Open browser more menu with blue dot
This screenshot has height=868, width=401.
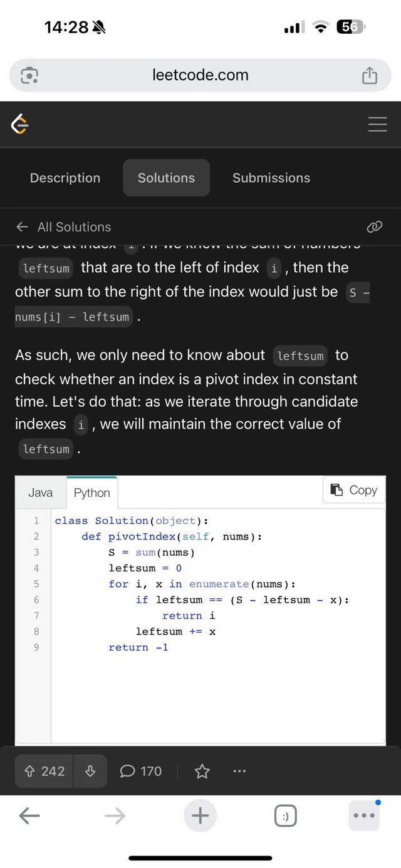tap(364, 815)
